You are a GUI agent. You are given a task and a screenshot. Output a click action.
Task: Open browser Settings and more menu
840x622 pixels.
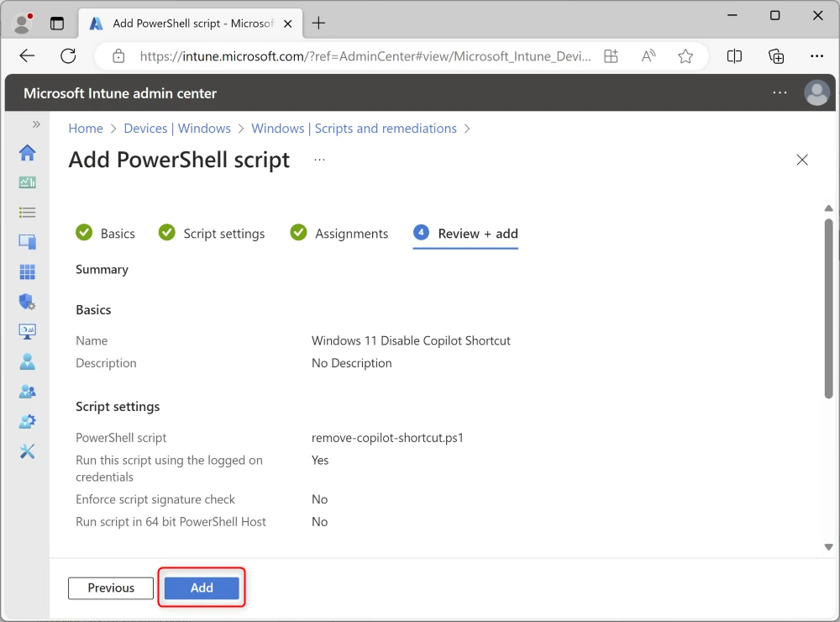click(816, 55)
